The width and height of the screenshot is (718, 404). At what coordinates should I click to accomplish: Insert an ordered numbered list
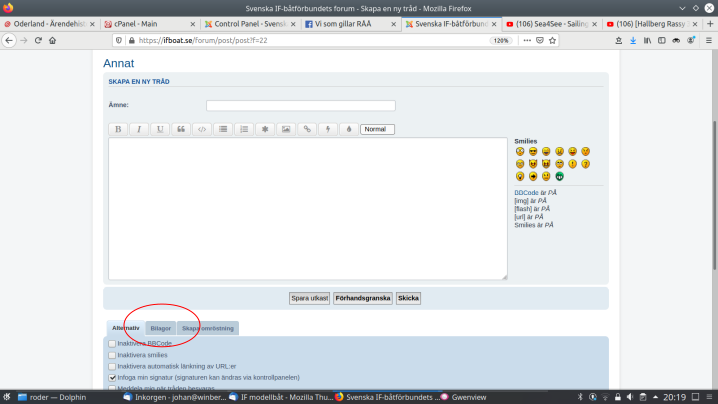coord(244,129)
